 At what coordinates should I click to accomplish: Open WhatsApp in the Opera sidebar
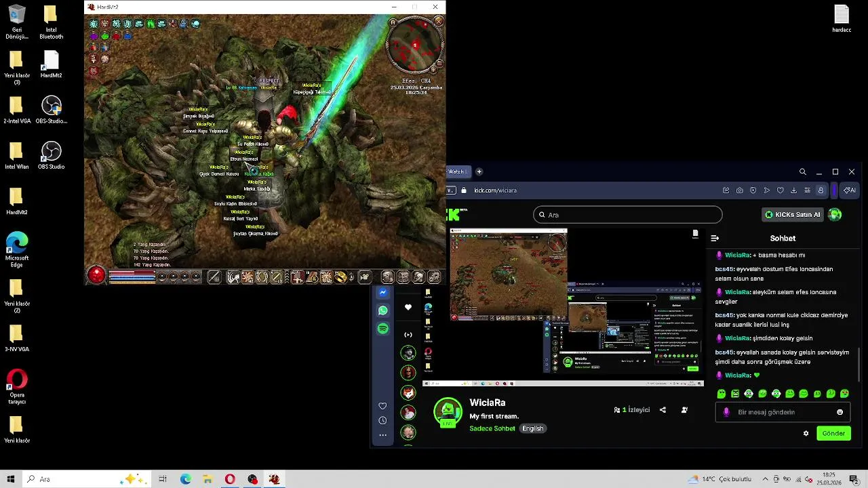[383, 310]
